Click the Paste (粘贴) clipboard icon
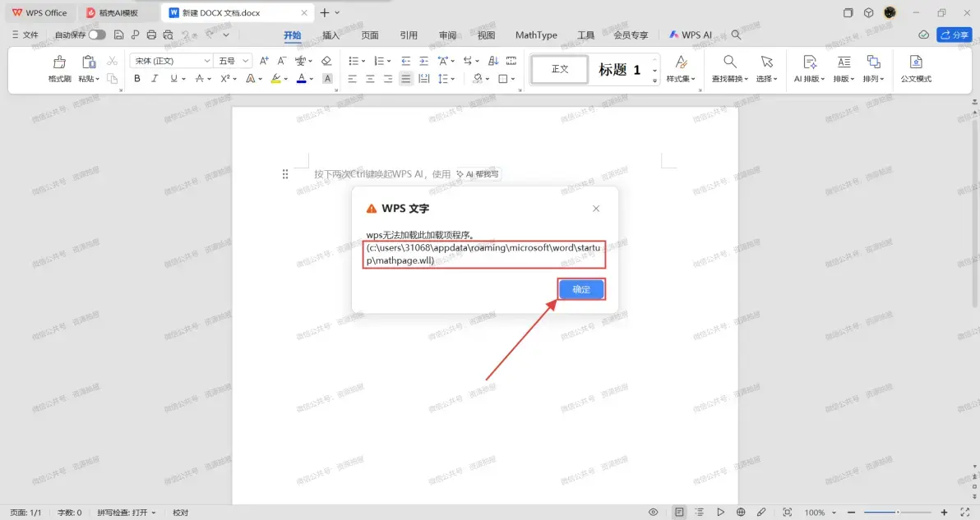Viewport: 980px width, 520px height. click(x=89, y=62)
